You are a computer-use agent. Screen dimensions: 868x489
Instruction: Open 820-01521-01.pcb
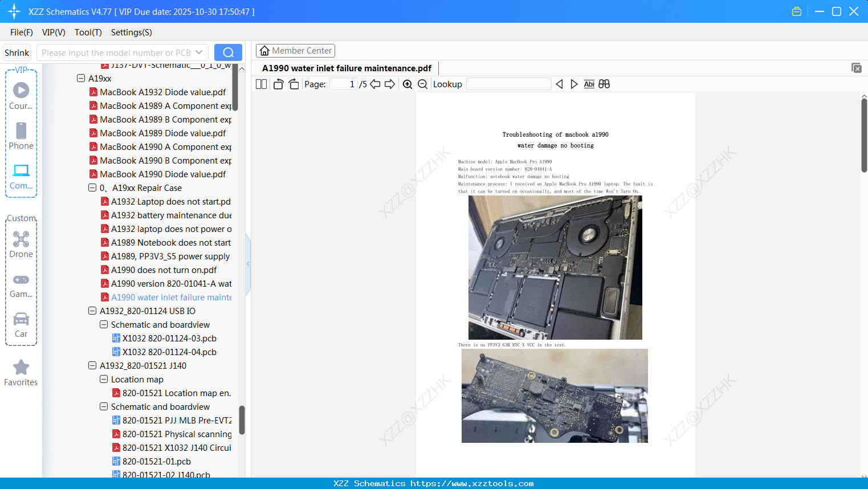(x=151, y=461)
